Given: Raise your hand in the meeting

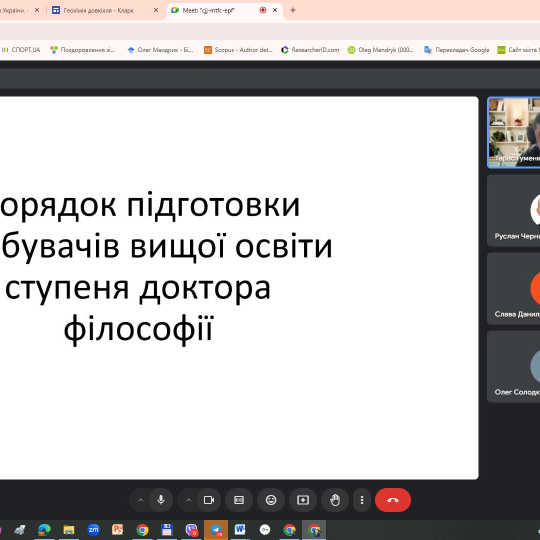Looking at the screenshot, I should 335,500.
